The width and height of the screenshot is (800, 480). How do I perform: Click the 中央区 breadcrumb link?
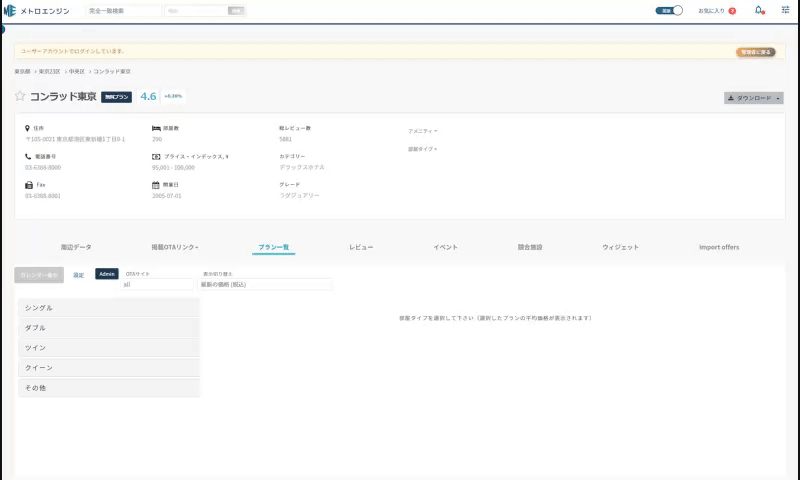(76, 72)
